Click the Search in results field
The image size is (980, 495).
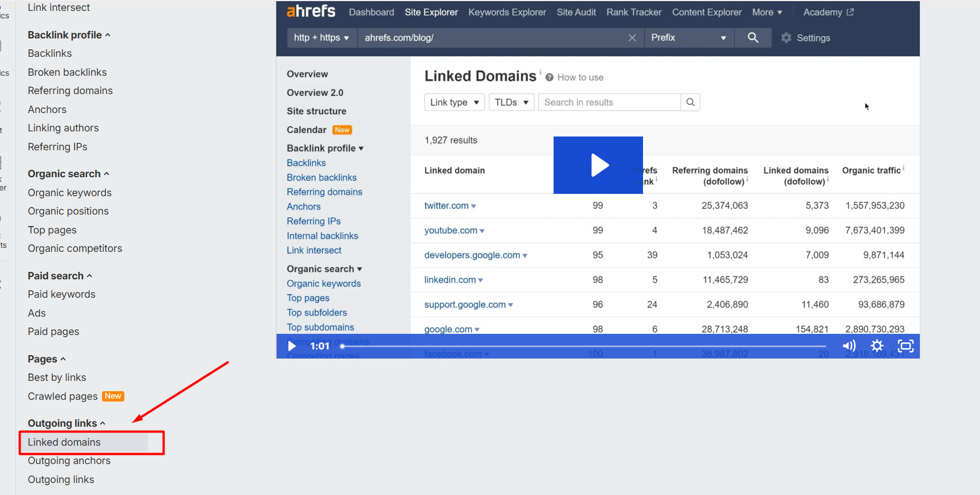[x=609, y=102]
